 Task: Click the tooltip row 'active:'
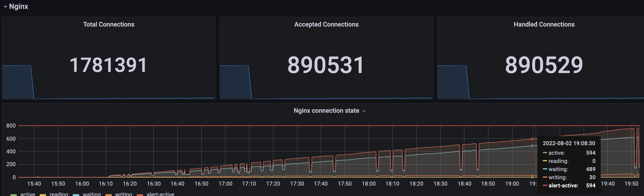569,153
